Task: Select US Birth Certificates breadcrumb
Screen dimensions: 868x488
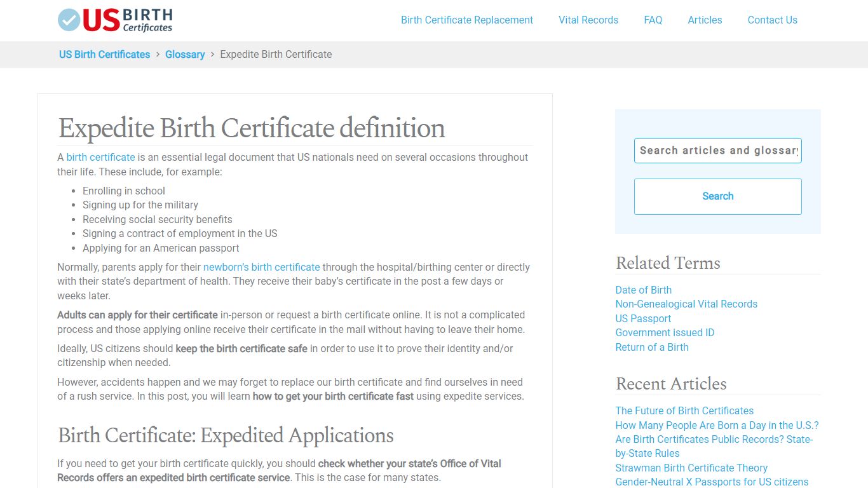Action: click(x=105, y=55)
